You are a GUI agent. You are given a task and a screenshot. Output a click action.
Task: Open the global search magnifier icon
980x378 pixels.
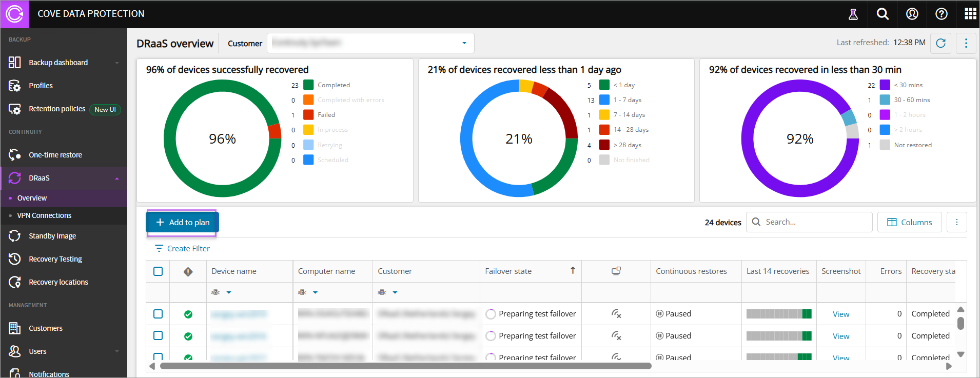click(x=883, y=14)
